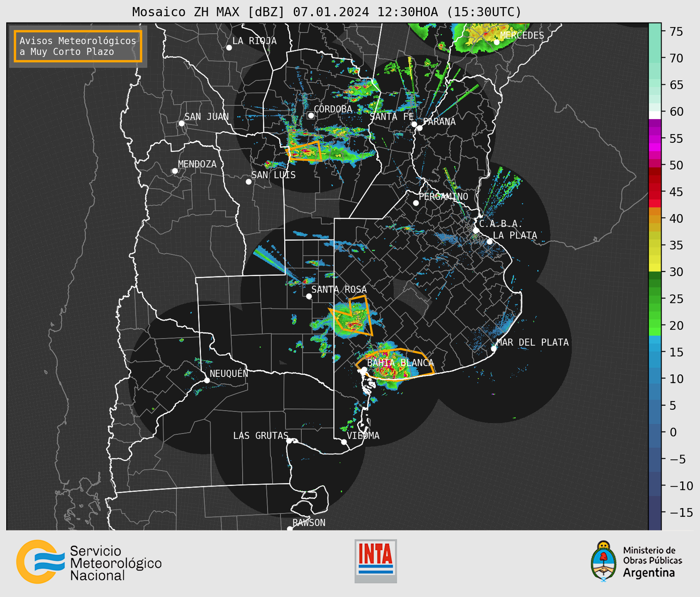Viewport: 700px width, 597px height.
Task: Click the PERGAMINO city marker dot
Action: pos(416,203)
